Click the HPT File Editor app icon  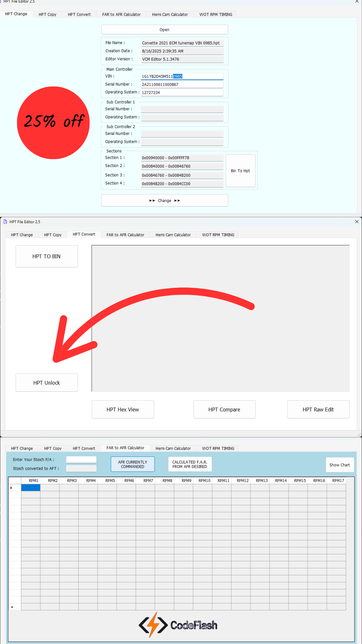click(5, 222)
